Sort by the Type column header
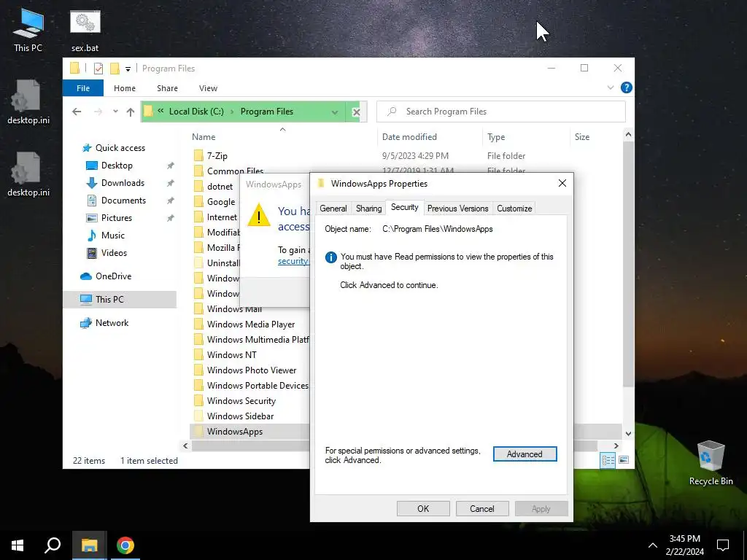The width and height of the screenshot is (747, 560). (496, 136)
